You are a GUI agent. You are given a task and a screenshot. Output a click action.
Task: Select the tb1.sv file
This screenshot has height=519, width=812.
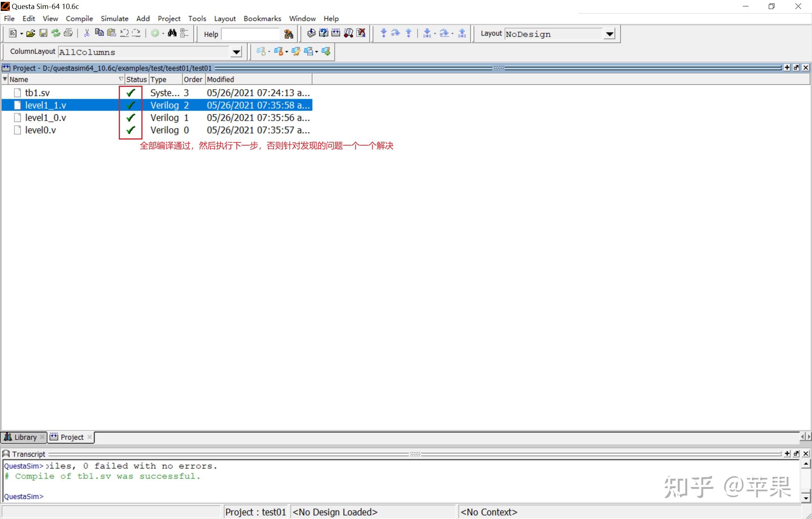37,93
